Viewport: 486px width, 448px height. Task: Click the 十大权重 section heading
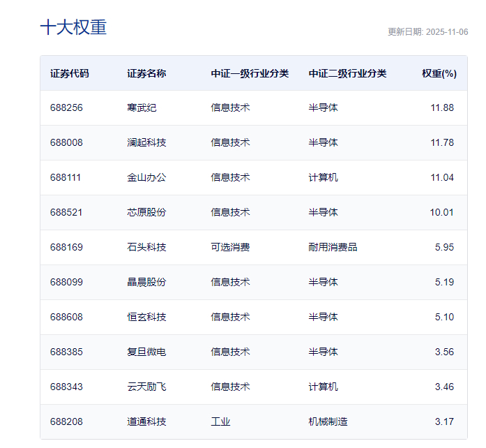(73, 27)
